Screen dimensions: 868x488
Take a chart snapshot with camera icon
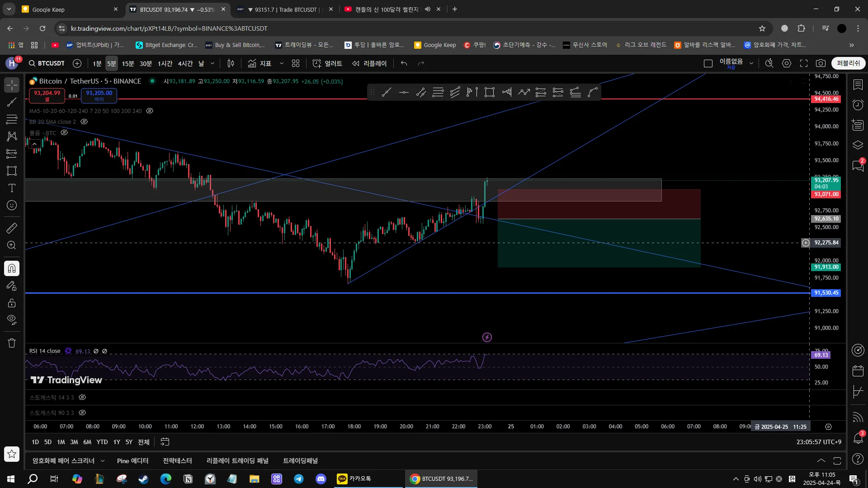pyautogui.click(x=821, y=64)
